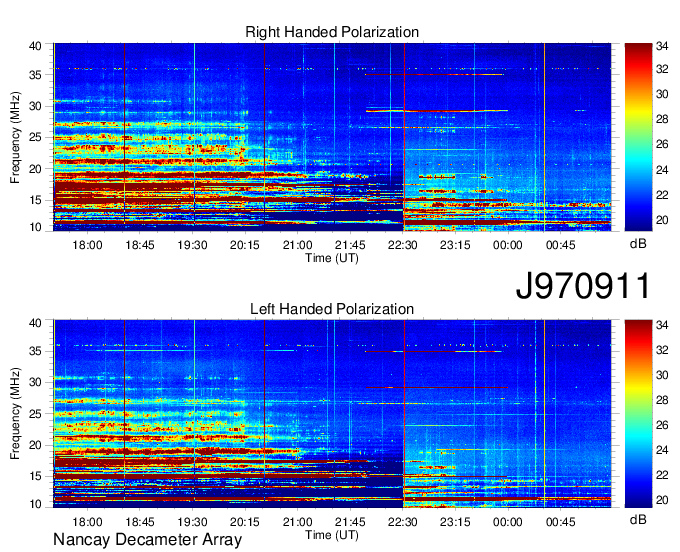Click the upper plot's Frequency (MHz) axis label
Viewport: 680px width, 552px height.
pos(15,137)
